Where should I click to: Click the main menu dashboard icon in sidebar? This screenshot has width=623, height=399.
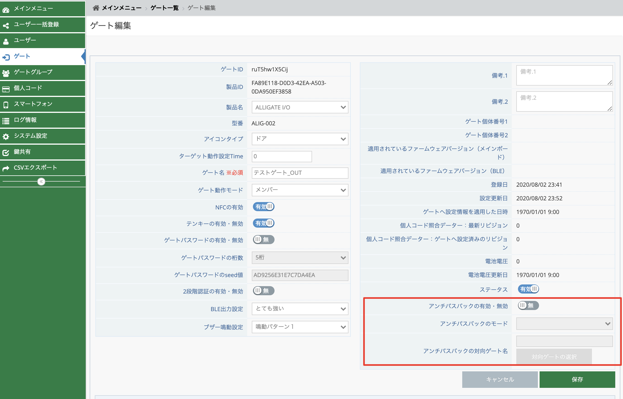[6, 9]
